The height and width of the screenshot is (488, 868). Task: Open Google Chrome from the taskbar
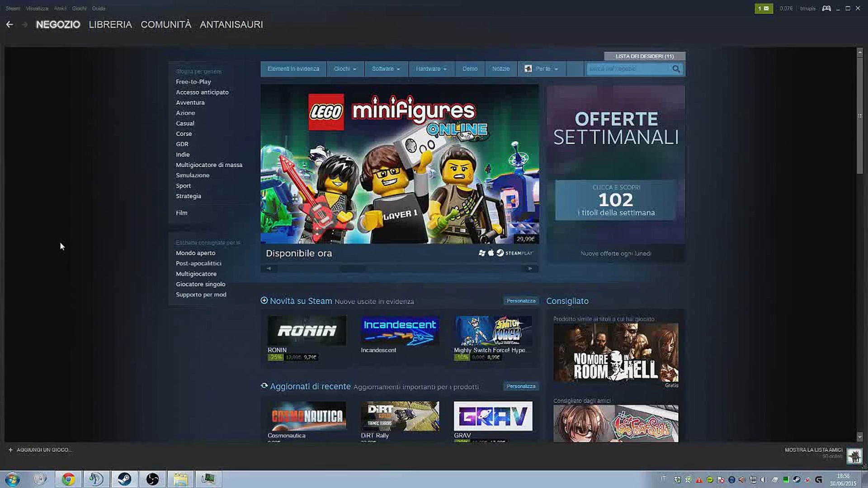(x=68, y=479)
